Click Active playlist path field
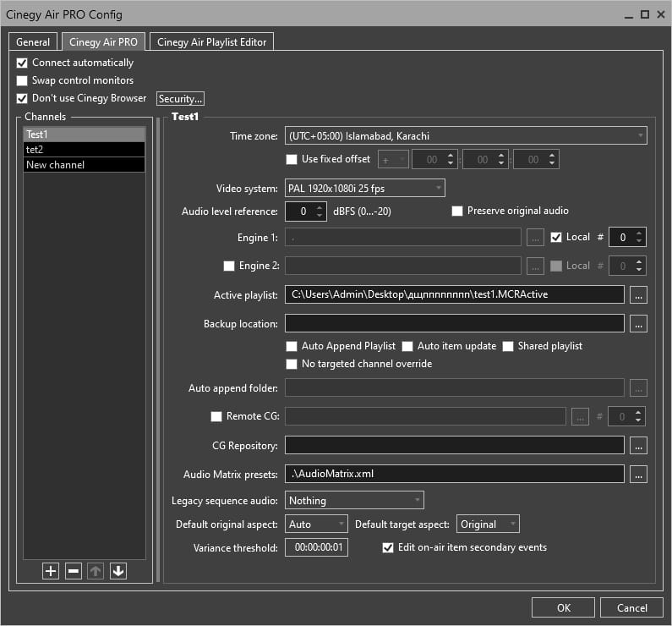The width and height of the screenshot is (672, 626). pyautogui.click(x=455, y=294)
